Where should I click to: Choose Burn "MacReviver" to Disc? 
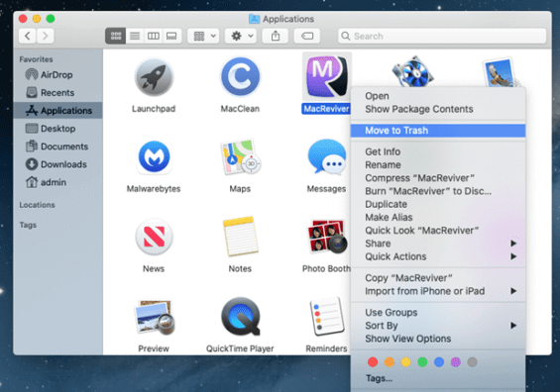click(x=438, y=191)
